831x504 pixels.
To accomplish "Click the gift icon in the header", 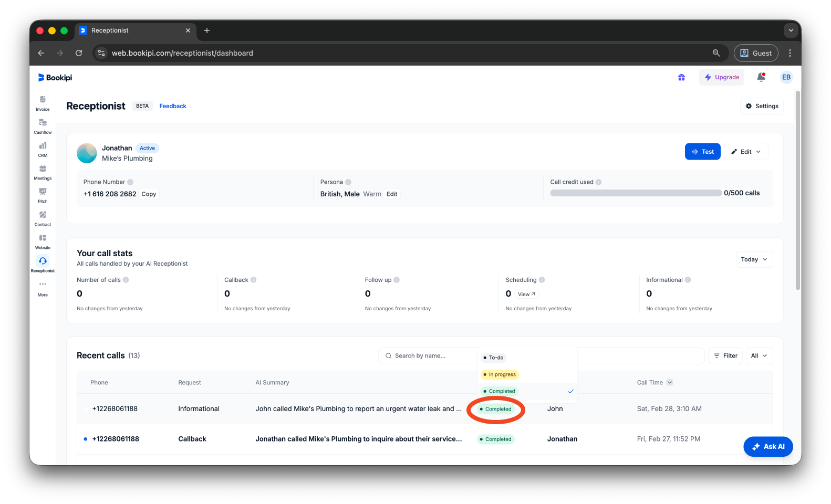I will click(681, 77).
